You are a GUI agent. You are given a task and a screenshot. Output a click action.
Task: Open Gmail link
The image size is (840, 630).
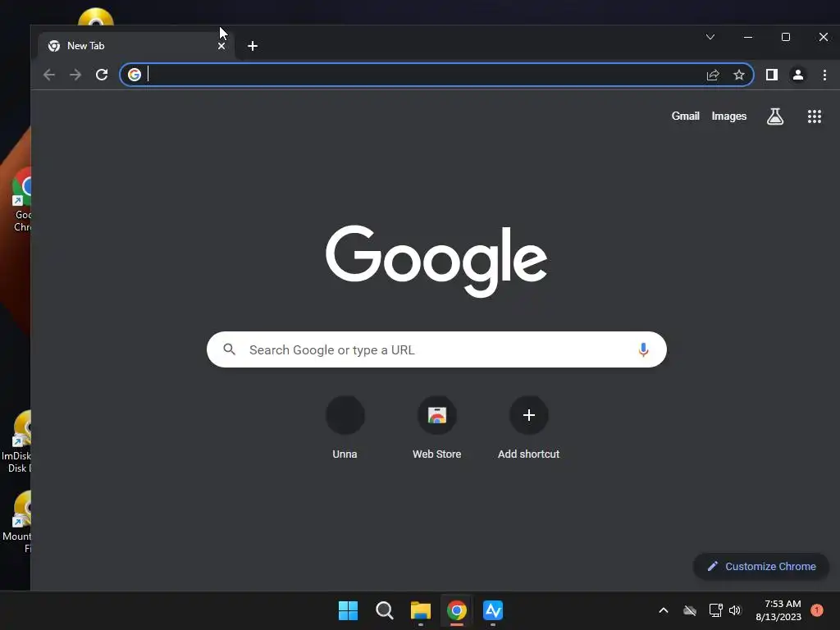click(x=685, y=116)
